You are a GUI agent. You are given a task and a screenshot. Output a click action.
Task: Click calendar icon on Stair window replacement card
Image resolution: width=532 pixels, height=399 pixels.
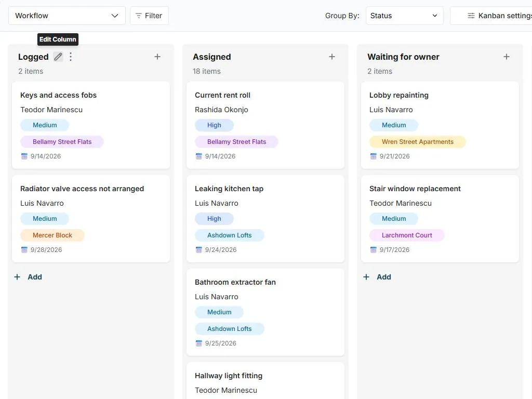[x=373, y=250]
